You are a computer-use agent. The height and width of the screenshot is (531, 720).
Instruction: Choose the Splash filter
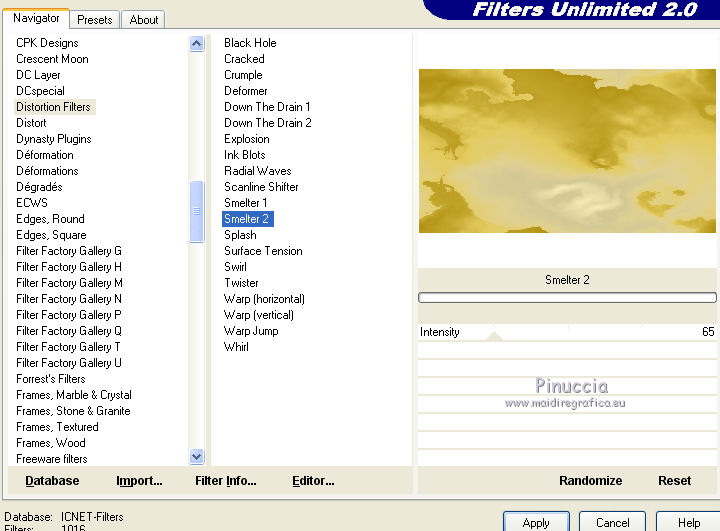(x=240, y=235)
